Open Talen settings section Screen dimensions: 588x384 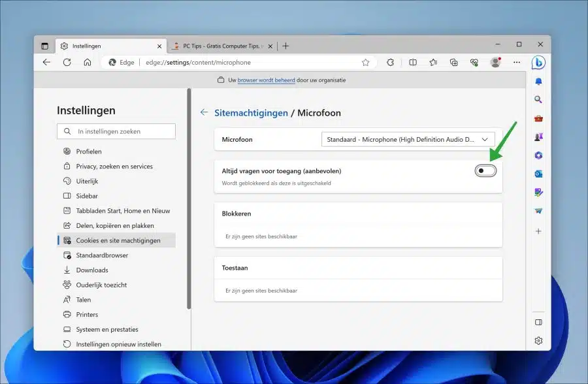(x=116, y=300)
